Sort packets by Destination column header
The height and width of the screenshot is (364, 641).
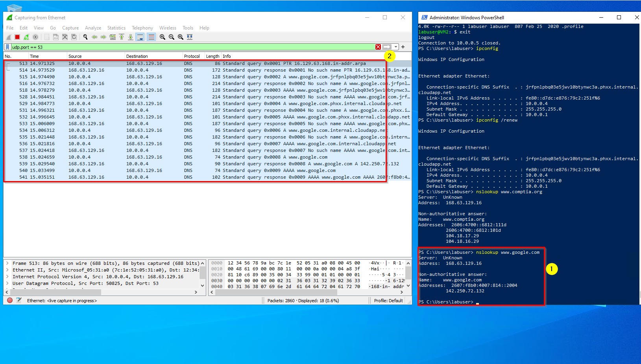pyautogui.click(x=153, y=56)
